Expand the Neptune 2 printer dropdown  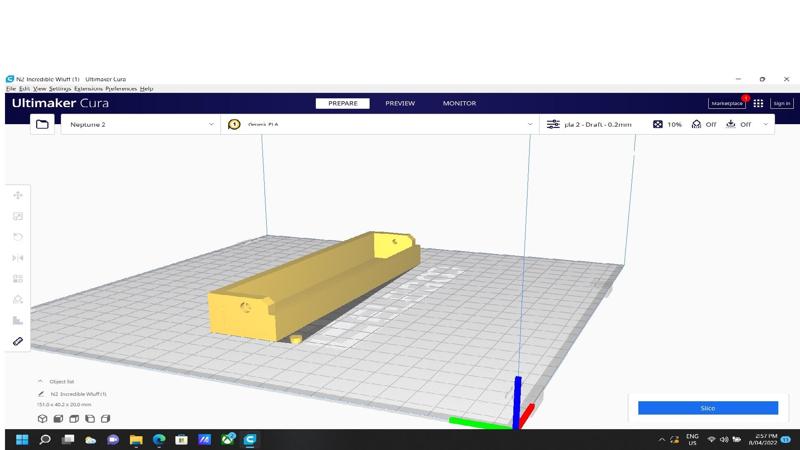pyautogui.click(x=211, y=124)
